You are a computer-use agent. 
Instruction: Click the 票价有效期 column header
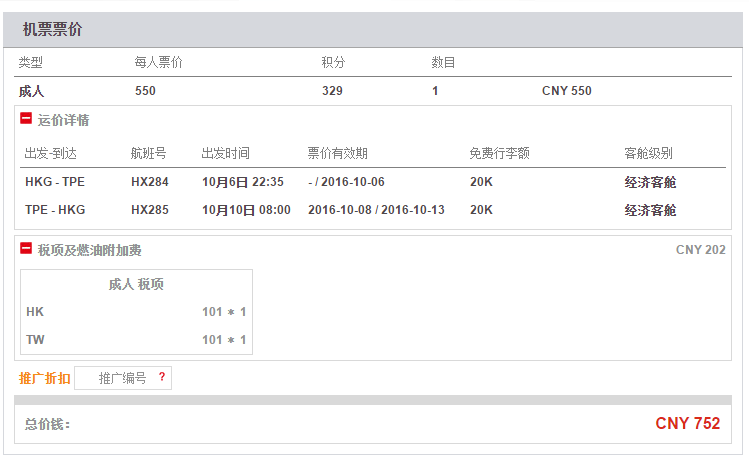click(338, 153)
